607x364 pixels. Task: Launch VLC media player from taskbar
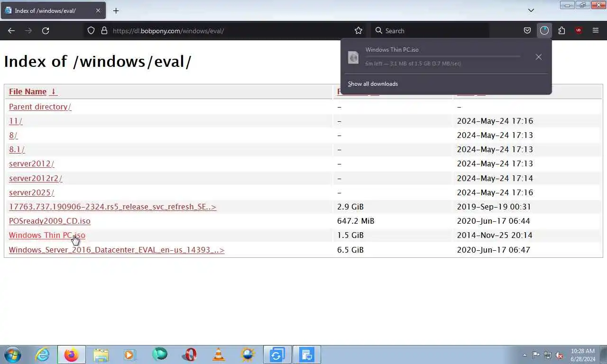tap(219, 355)
